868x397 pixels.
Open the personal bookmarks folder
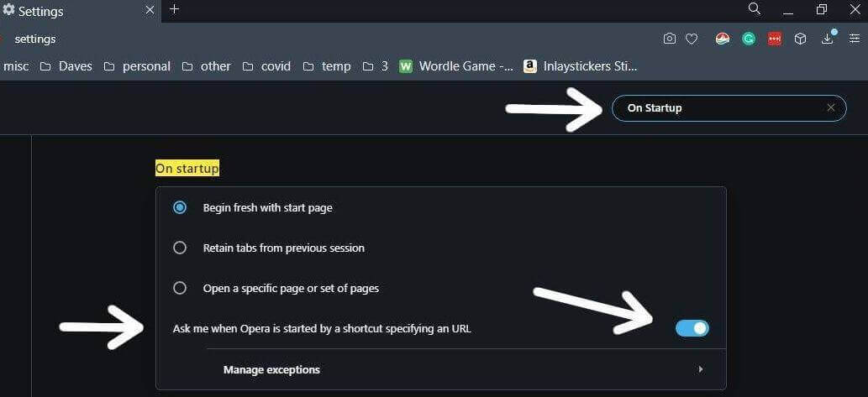click(137, 66)
